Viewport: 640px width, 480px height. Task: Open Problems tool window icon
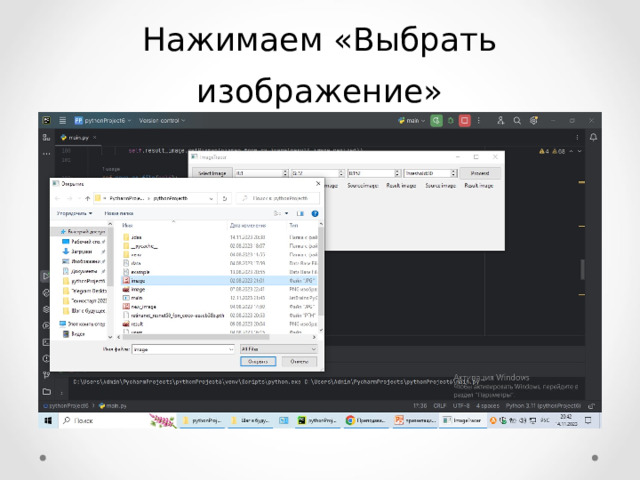pos(46,358)
